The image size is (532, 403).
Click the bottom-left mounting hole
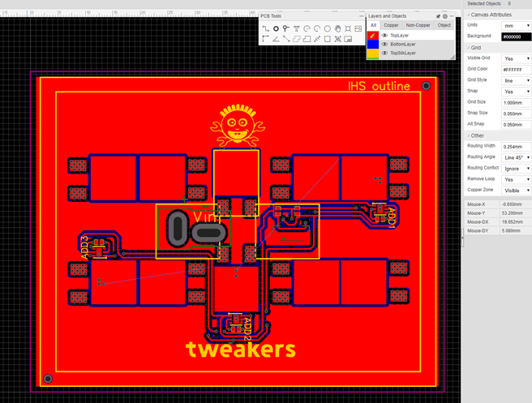click(x=48, y=379)
